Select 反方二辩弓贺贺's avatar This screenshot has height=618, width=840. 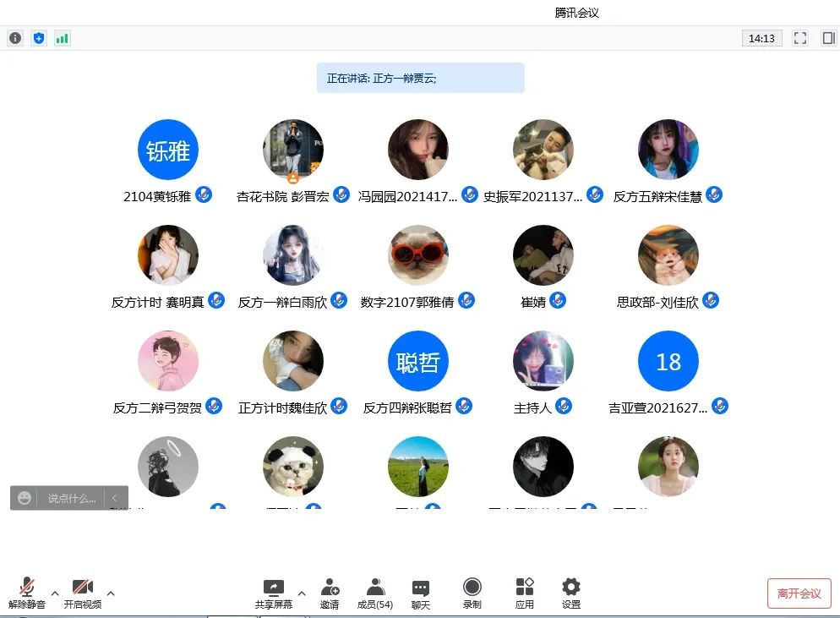click(168, 361)
